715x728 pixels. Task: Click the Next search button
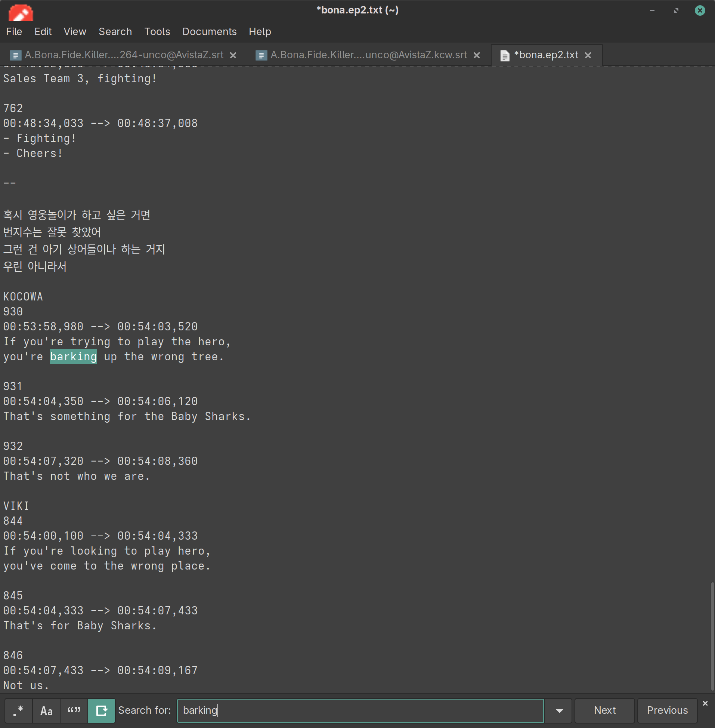[604, 710]
